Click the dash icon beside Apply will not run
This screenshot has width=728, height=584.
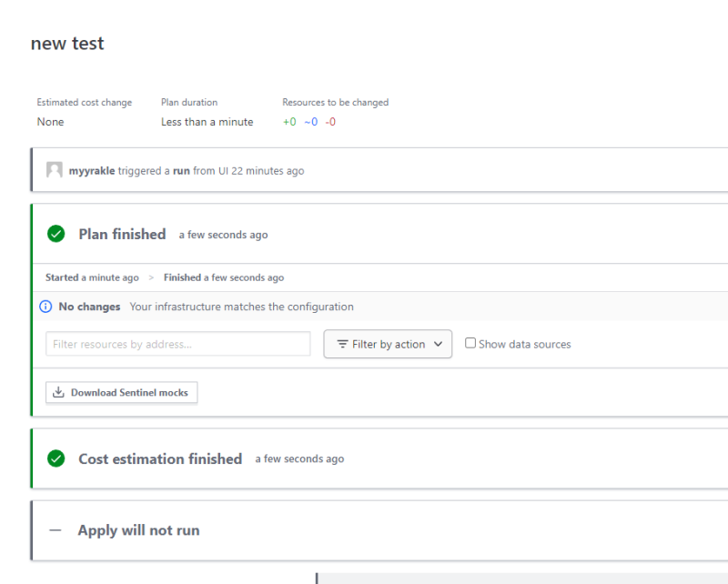pos(56,530)
